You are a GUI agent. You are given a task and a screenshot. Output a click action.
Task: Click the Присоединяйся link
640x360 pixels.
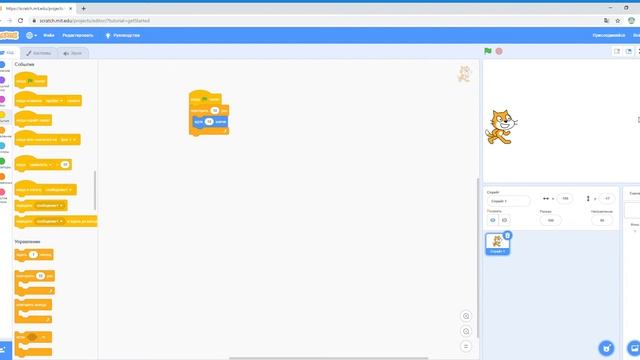[609, 36]
